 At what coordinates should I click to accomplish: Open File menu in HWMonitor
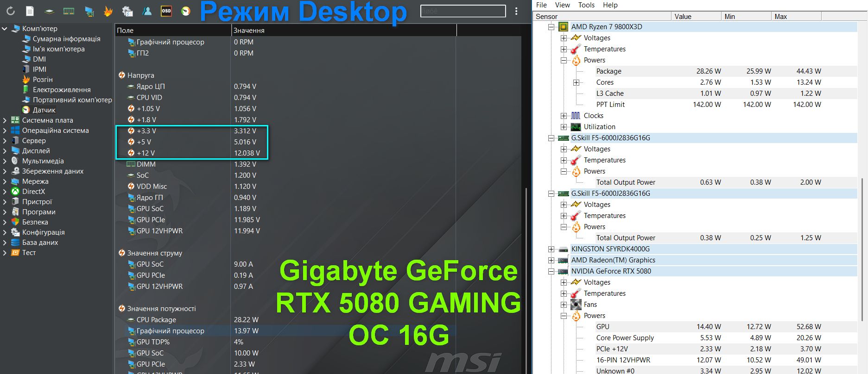click(541, 5)
